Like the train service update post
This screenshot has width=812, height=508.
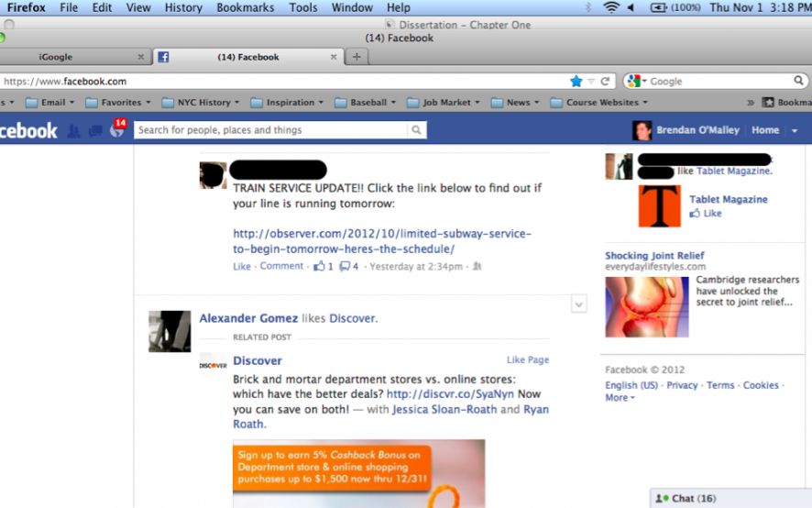[x=241, y=267]
